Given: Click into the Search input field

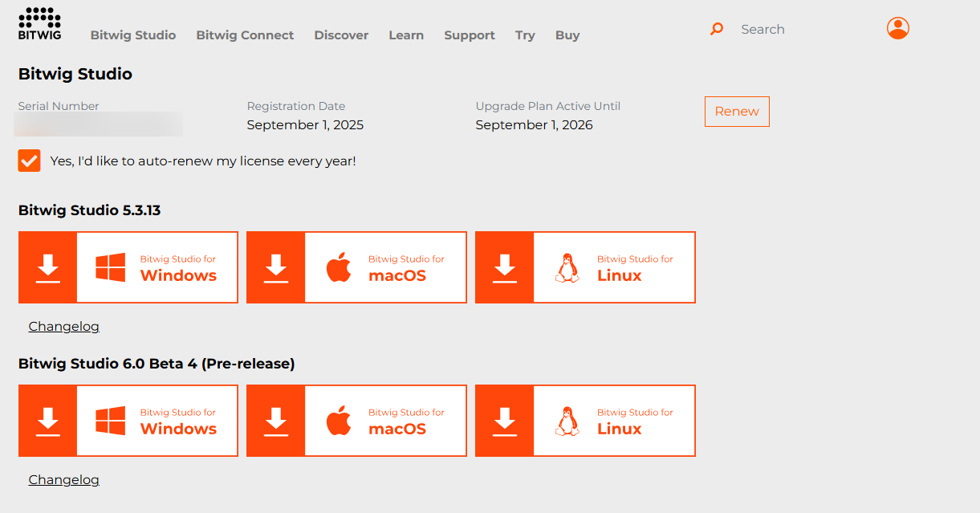Looking at the screenshot, I should [795, 29].
